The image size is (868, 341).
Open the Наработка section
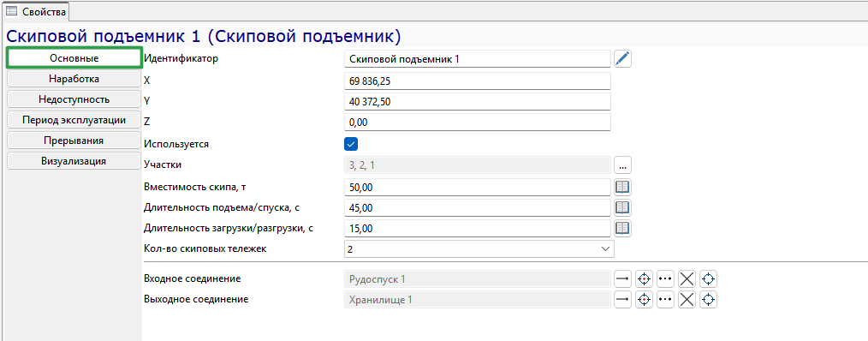click(74, 79)
